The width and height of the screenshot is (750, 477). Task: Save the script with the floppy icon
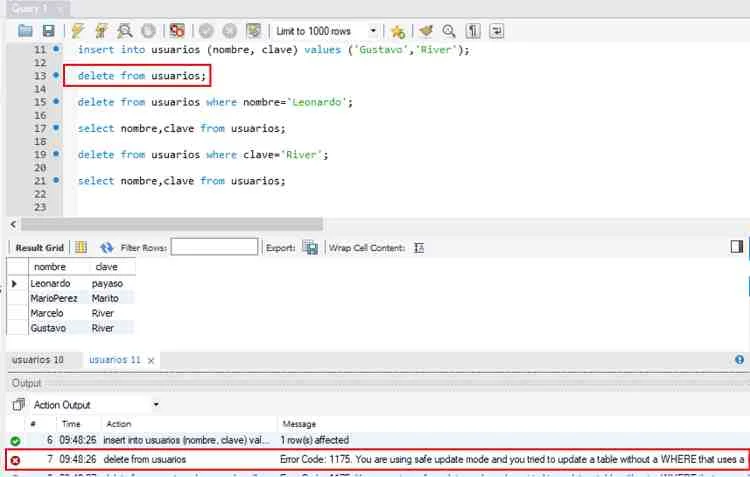[x=47, y=31]
